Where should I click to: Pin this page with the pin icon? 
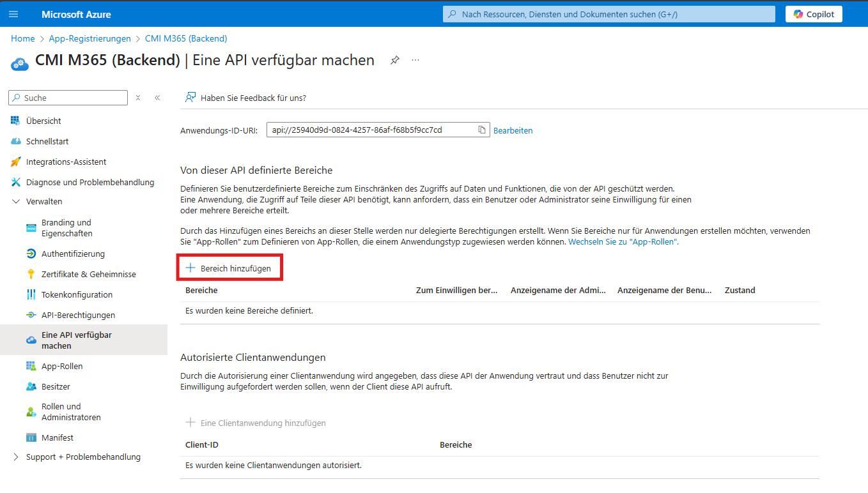click(395, 60)
